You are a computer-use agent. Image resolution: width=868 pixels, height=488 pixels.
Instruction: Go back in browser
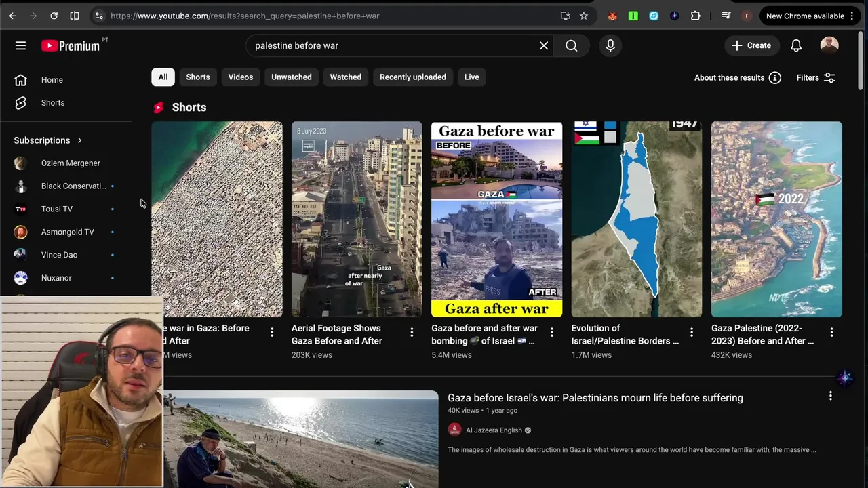pos(13,16)
